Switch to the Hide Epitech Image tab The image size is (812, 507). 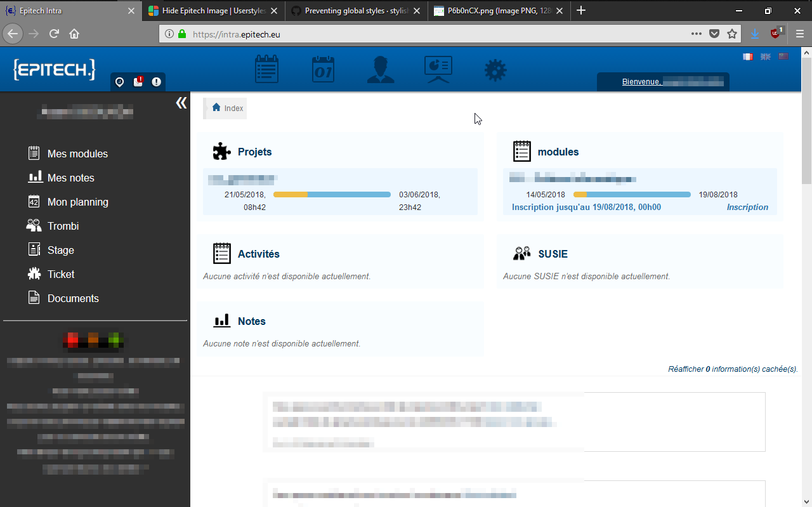(x=213, y=11)
